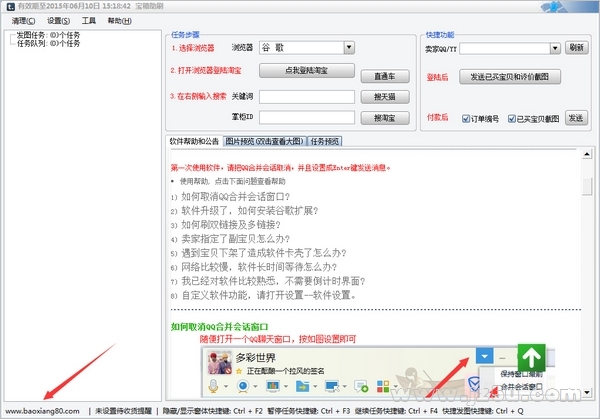This screenshot has width=600, height=419.
Task: Click the 隐藏/显示窗体快捷键 Ctrl + F2 status text
Action: [213, 411]
